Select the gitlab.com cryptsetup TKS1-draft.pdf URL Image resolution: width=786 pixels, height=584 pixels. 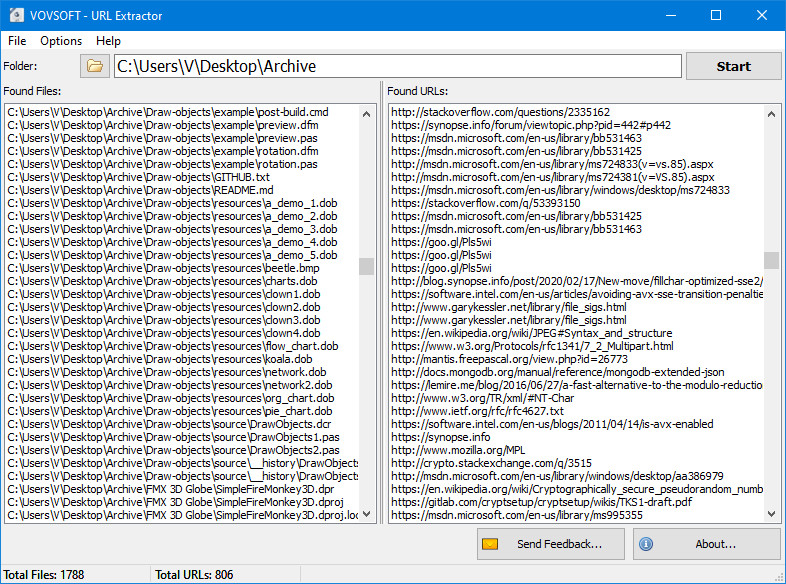pyautogui.click(x=576, y=502)
